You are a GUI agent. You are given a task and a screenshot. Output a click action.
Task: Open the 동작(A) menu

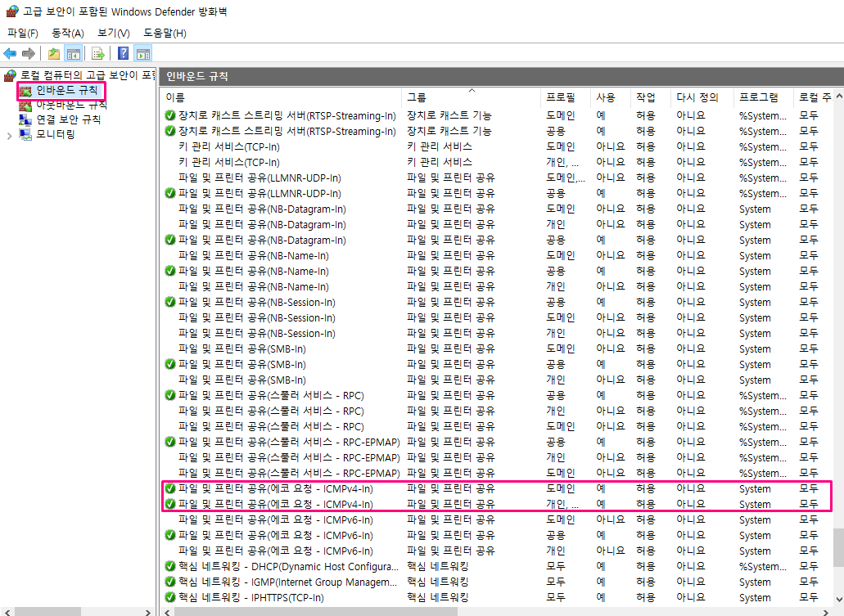coord(68,34)
